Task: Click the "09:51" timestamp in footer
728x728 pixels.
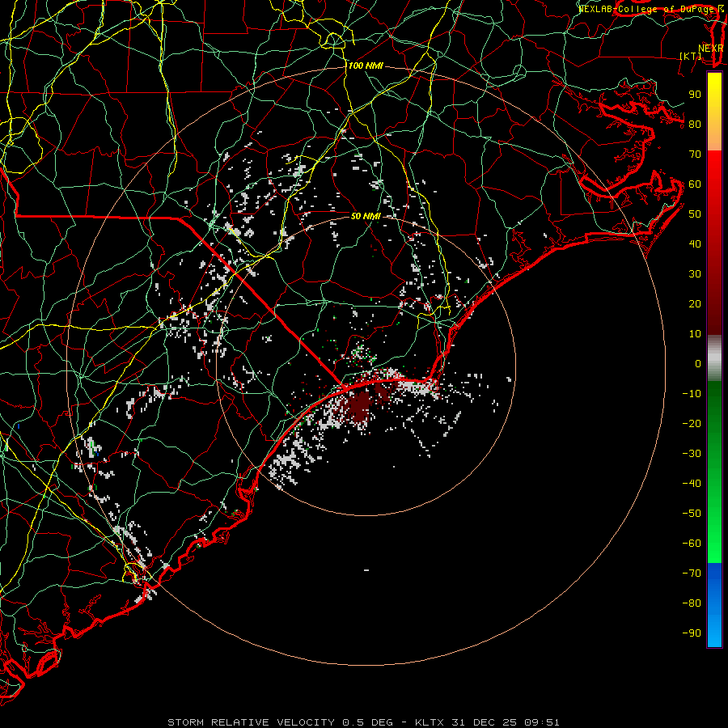Action: point(542,722)
